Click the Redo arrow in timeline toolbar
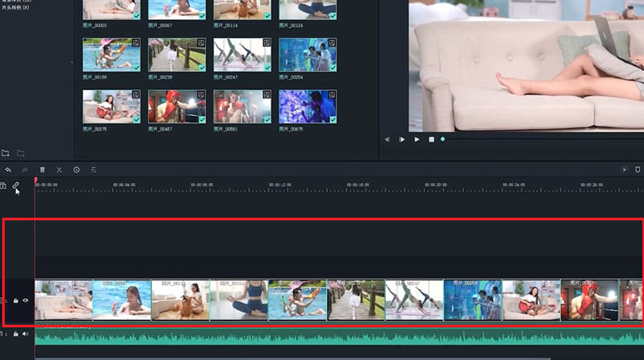The image size is (644, 360). tap(25, 170)
